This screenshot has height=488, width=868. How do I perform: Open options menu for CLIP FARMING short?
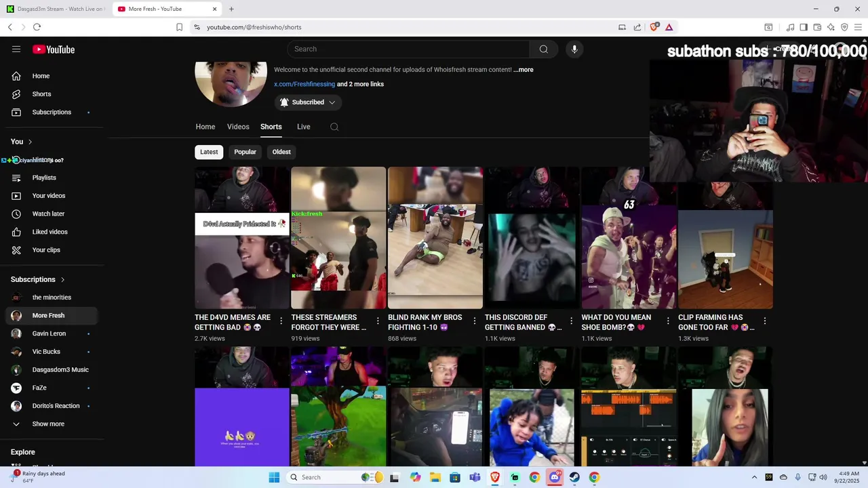(x=765, y=321)
